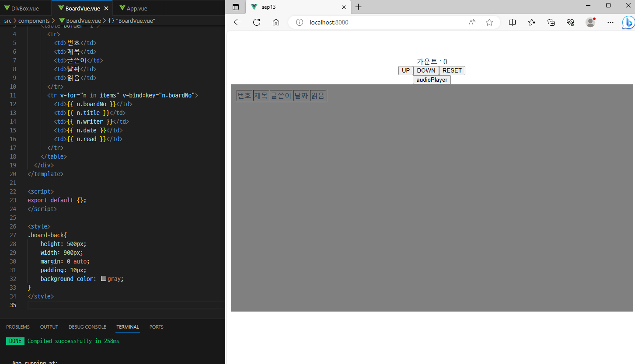This screenshot has width=635, height=364.
Task: Maximize the browser window
Action: (608, 5)
